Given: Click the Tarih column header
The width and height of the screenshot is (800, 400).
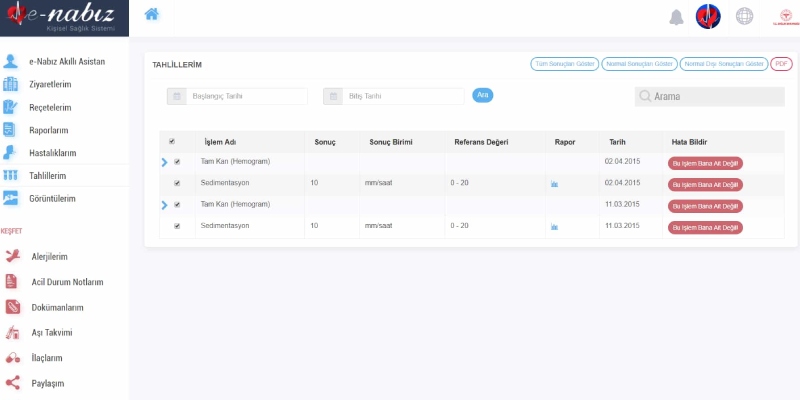Looking at the screenshot, I should click(617, 142).
